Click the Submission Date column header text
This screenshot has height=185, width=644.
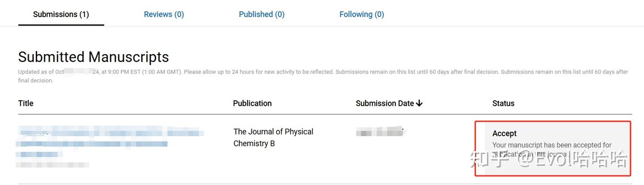(385, 103)
